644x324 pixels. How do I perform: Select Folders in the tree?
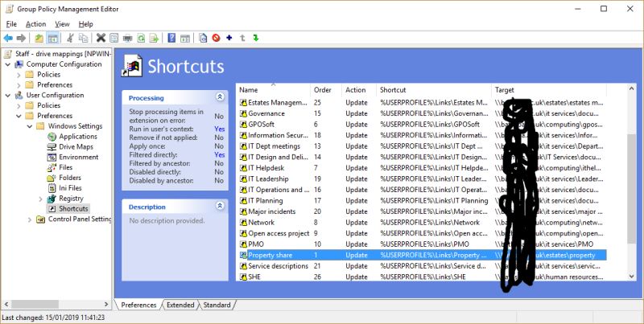coord(70,178)
